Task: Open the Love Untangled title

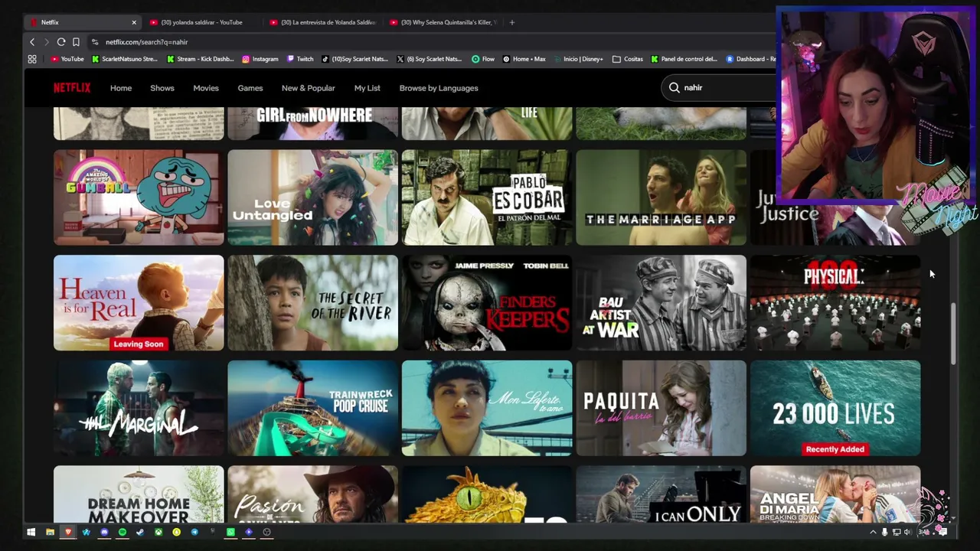Action: 312,197
